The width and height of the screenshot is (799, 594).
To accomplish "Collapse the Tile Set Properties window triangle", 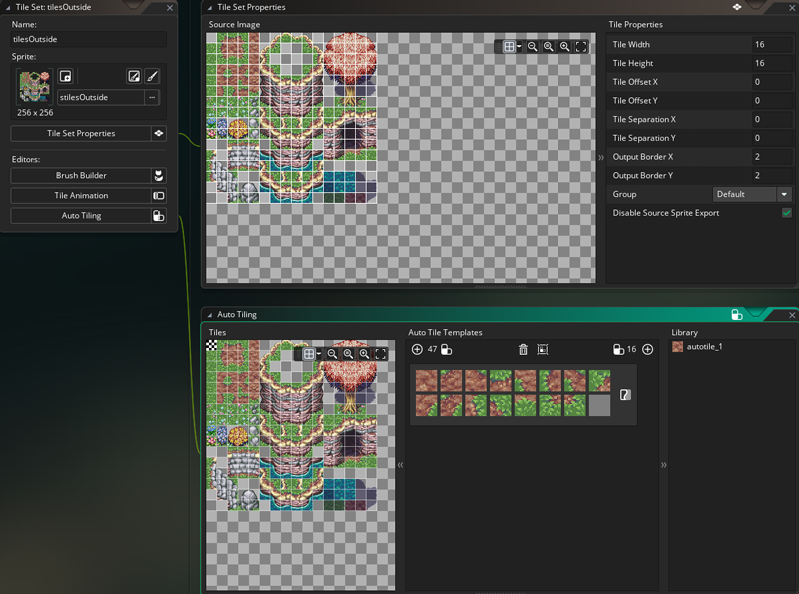I will click(209, 8).
